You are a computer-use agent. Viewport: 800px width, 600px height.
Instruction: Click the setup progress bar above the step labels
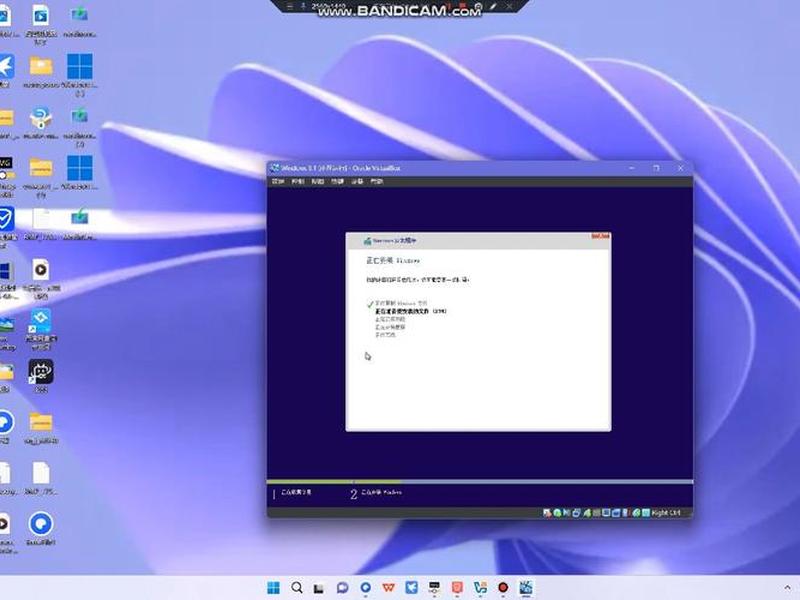[x=480, y=482]
